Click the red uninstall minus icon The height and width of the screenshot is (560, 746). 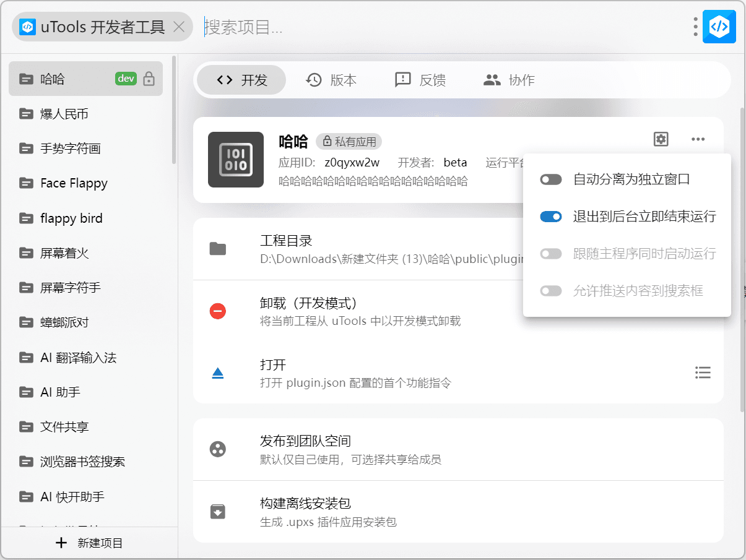218,311
